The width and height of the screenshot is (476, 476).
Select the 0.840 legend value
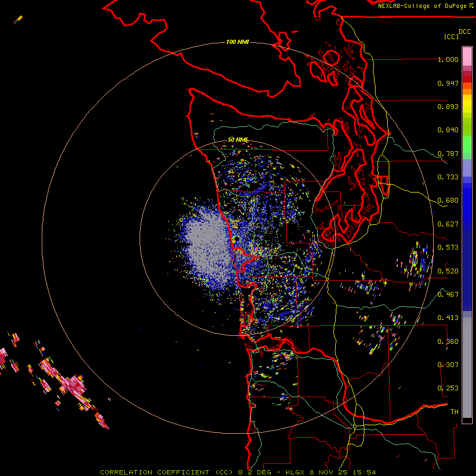(x=448, y=130)
